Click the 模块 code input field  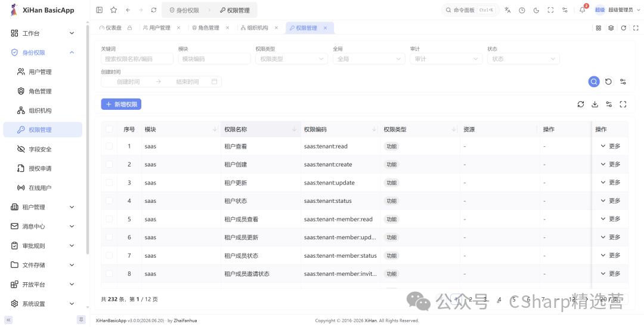pos(215,58)
